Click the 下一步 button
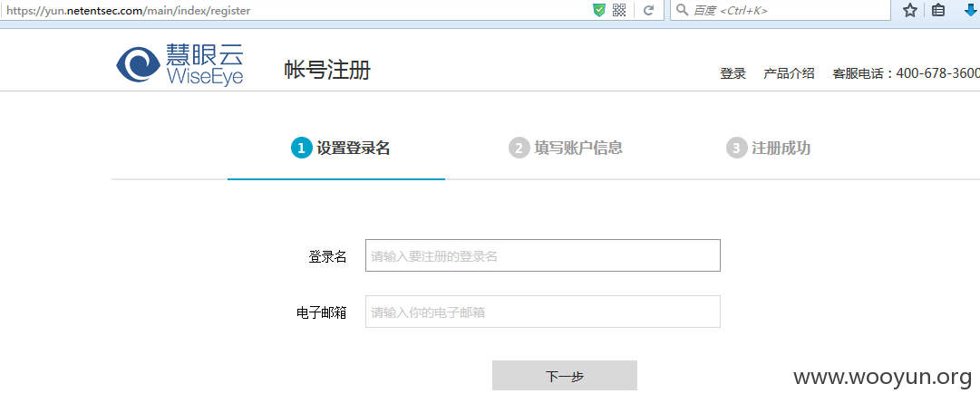Image resolution: width=980 pixels, height=403 pixels. pyautogui.click(x=565, y=376)
